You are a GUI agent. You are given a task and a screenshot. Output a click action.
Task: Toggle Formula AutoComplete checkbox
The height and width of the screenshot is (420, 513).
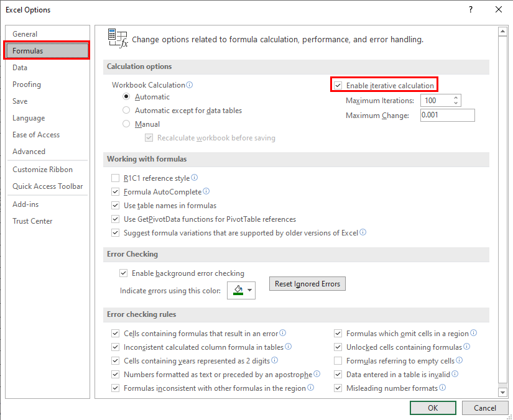pos(116,192)
